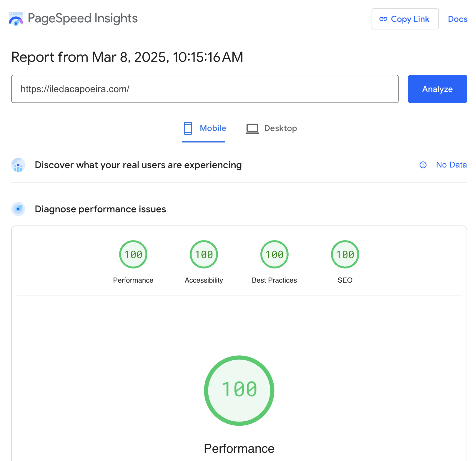476x461 pixels.
Task: Switch to the Desktop tab
Action: click(271, 129)
